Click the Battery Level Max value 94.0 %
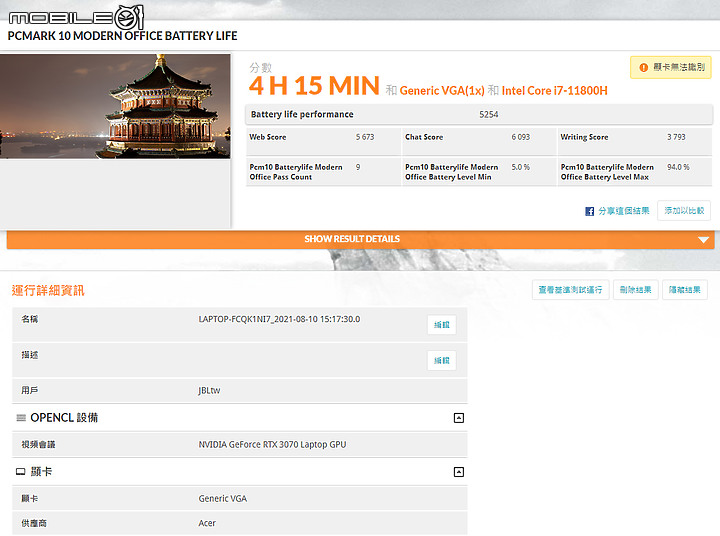The width and height of the screenshot is (720, 536). click(678, 167)
